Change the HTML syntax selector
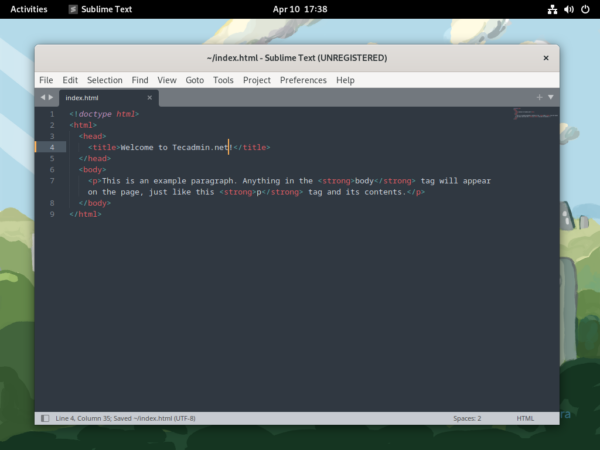Viewport: 600px width, 450px height. tap(525, 418)
